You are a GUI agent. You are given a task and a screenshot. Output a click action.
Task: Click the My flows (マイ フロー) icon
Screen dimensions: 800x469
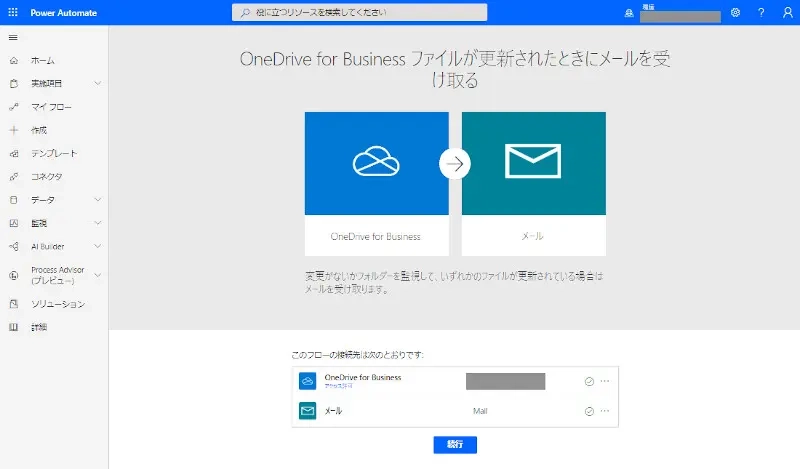coord(14,107)
